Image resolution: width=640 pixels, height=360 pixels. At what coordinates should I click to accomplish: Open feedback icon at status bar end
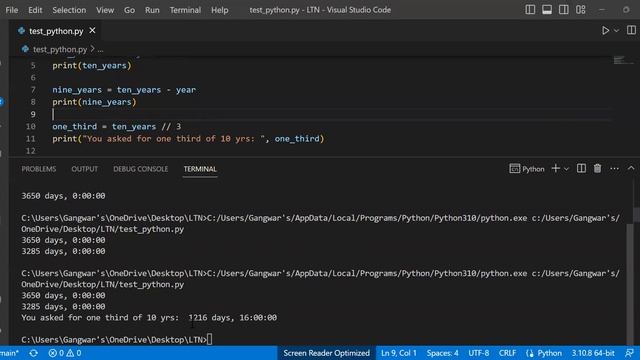click(x=629, y=353)
